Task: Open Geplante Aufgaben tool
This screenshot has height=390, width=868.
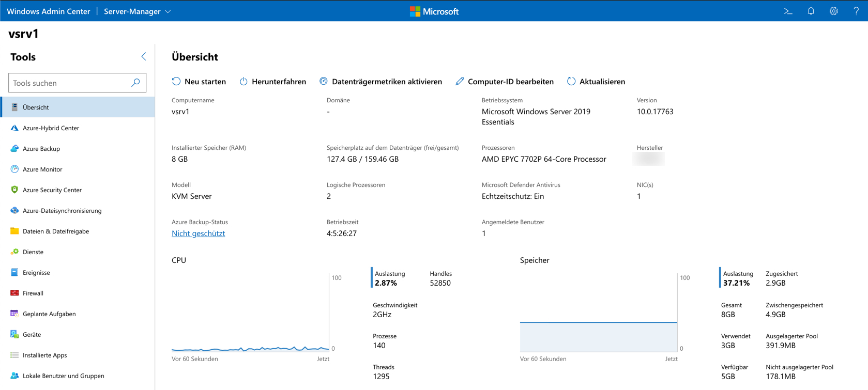Action: pyautogui.click(x=78, y=314)
